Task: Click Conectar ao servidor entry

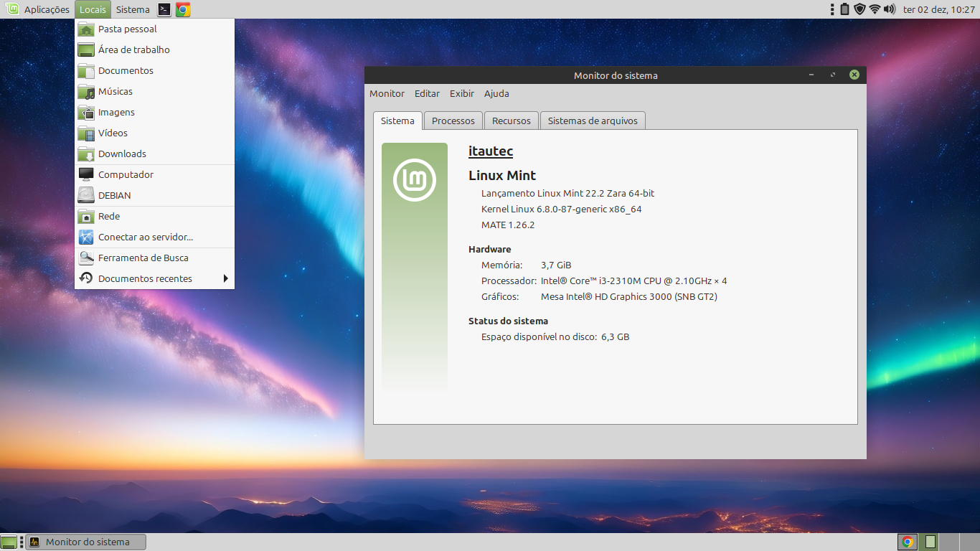Action: point(146,237)
